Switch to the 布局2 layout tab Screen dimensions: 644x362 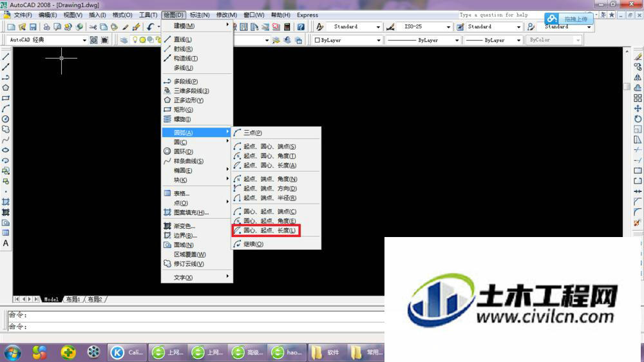[x=95, y=300]
